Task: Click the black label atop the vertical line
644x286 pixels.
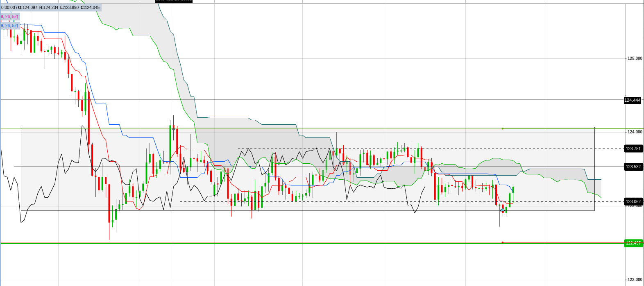Action: point(174,1)
